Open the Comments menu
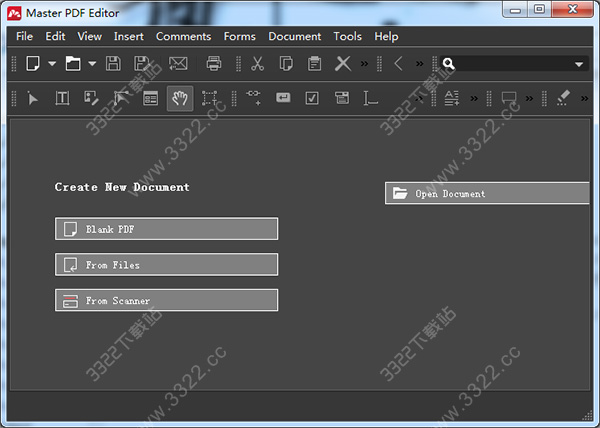This screenshot has height=428, width=600. [x=183, y=37]
